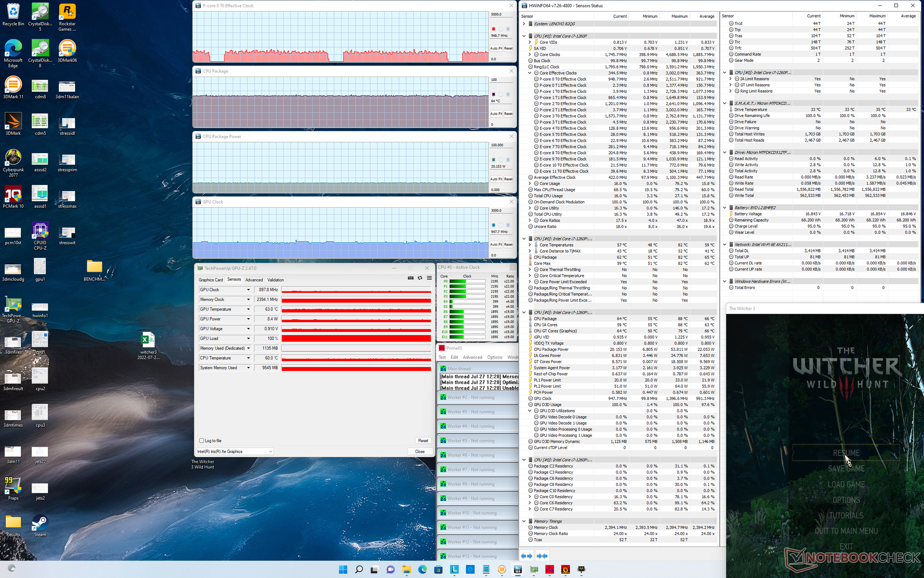
Task: Collapse the Core Effective Clocks tree node
Action: coord(530,73)
